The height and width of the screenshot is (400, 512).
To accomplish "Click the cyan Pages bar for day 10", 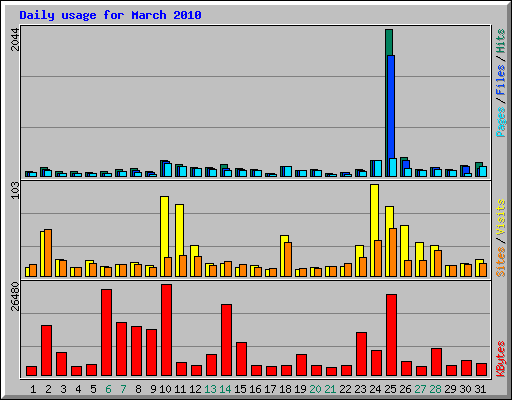I will pyautogui.click(x=168, y=170).
